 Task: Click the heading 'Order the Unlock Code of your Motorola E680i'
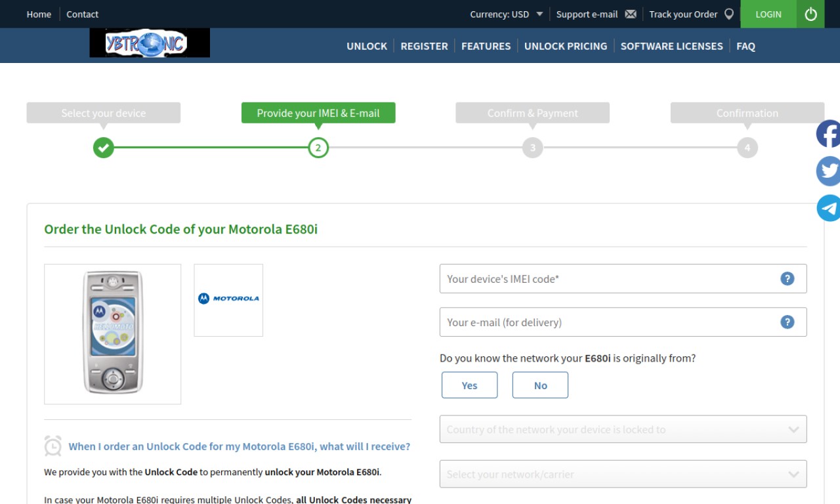[180, 229]
